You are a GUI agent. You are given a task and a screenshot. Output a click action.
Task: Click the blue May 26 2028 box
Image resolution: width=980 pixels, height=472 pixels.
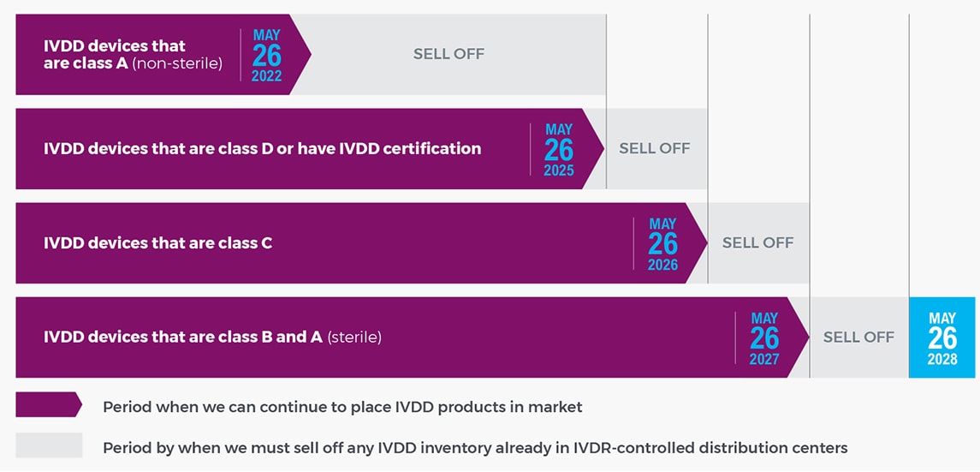tap(942, 338)
